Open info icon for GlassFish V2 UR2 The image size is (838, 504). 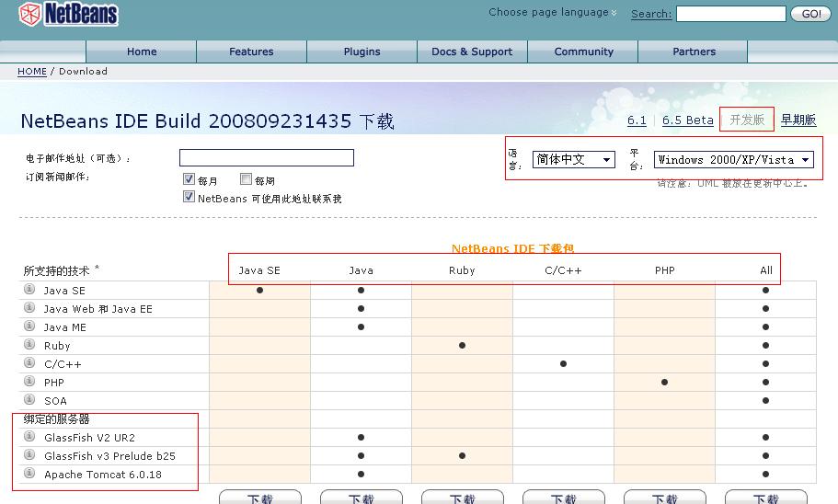pyautogui.click(x=29, y=436)
